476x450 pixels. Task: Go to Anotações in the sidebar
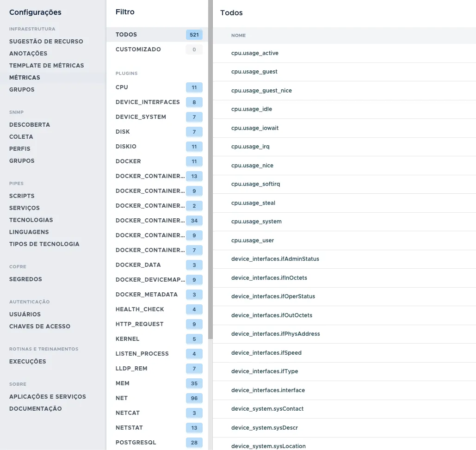click(x=28, y=53)
